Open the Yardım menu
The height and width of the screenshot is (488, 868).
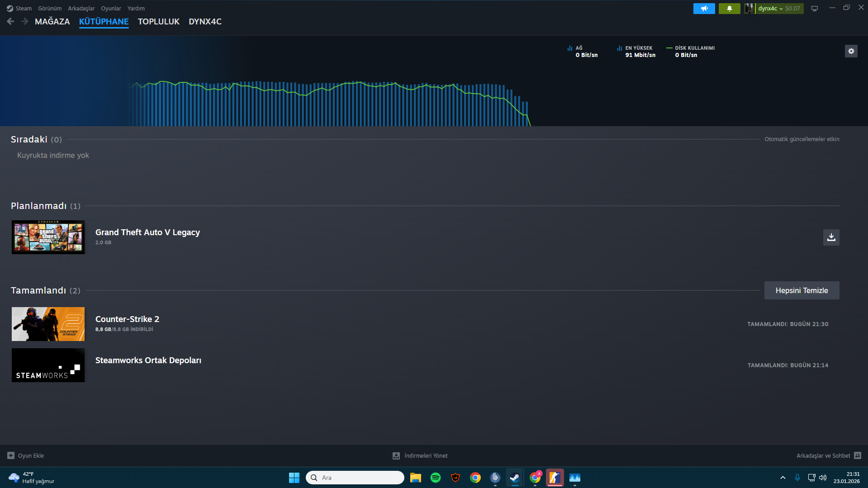point(136,9)
